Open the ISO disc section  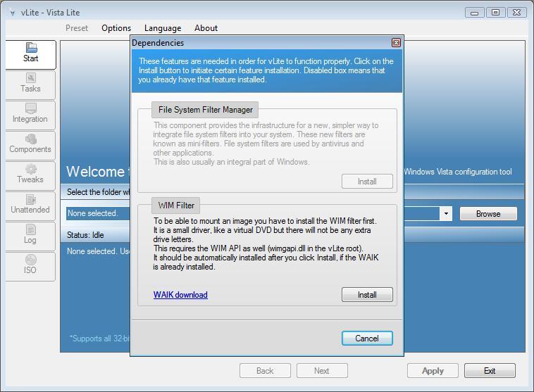tap(30, 267)
